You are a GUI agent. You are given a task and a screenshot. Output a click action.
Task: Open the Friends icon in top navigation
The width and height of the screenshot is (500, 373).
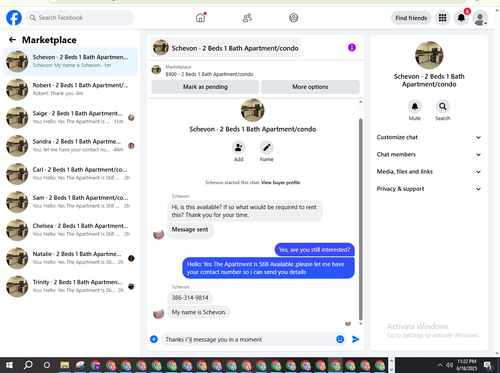(x=247, y=18)
